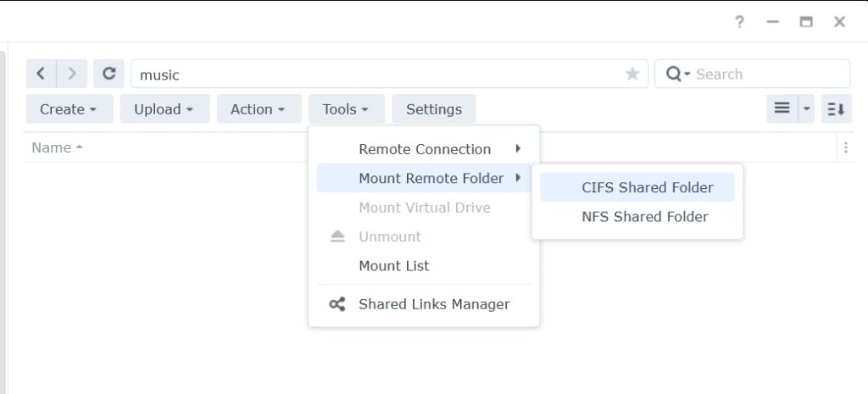The width and height of the screenshot is (868, 394).
Task: Go back to the previous folder
Action: pos(41,74)
